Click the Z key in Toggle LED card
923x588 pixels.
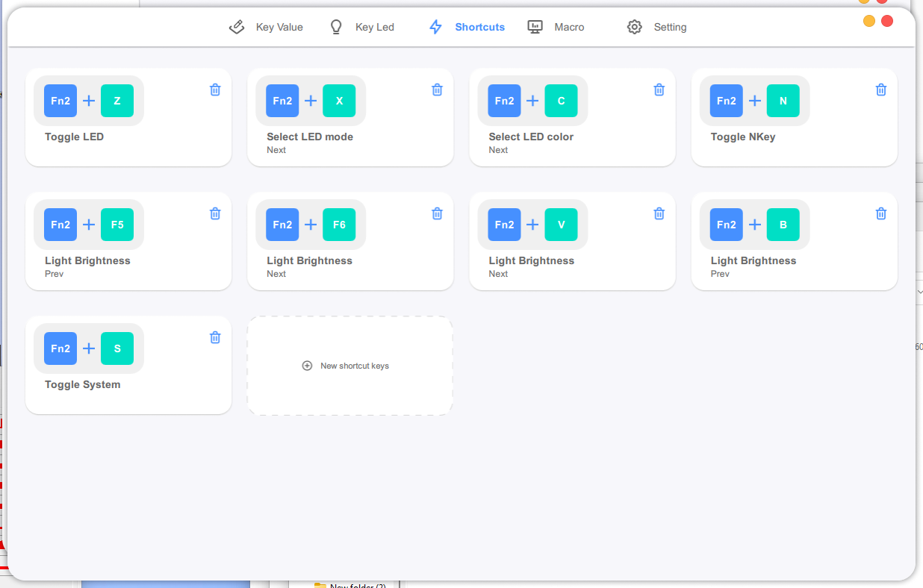click(x=117, y=101)
